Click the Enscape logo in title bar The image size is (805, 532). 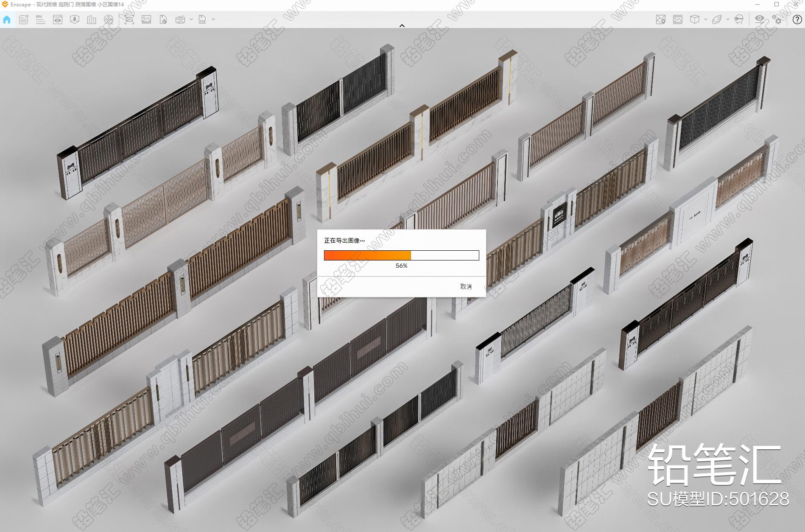tap(5, 4)
